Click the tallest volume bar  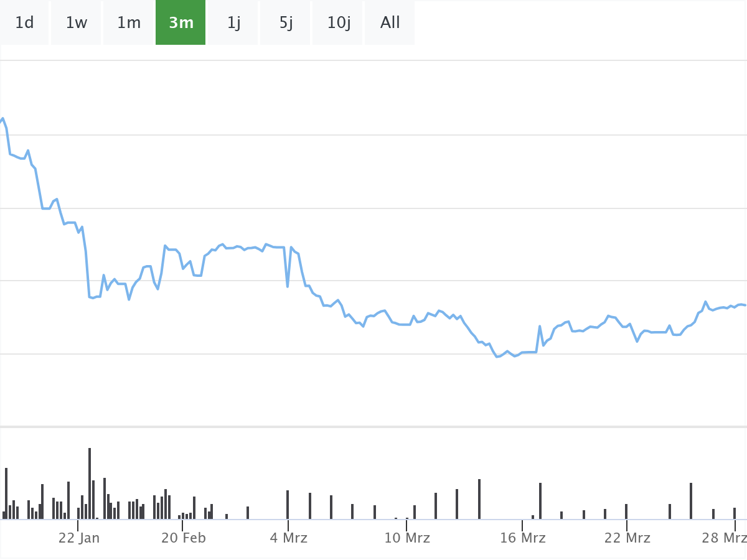(90, 483)
